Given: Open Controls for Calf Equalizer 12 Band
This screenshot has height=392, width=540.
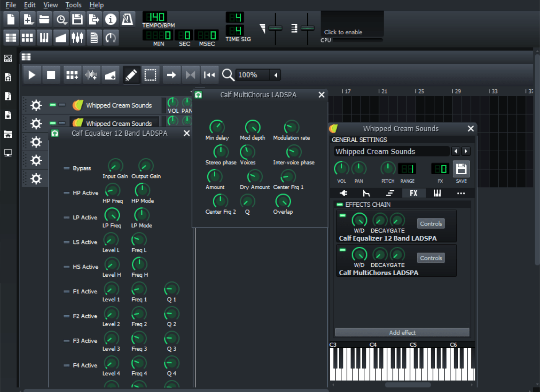Looking at the screenshot, I should tap(431, 224).
